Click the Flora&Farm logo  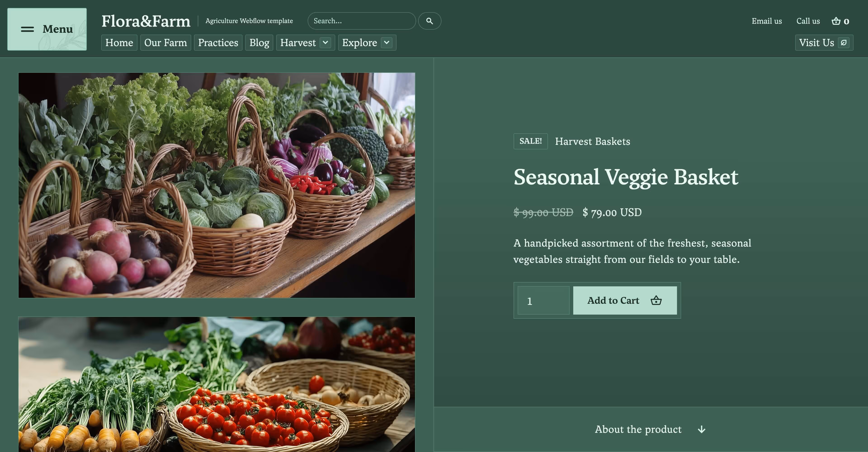[x=146, y=21]
